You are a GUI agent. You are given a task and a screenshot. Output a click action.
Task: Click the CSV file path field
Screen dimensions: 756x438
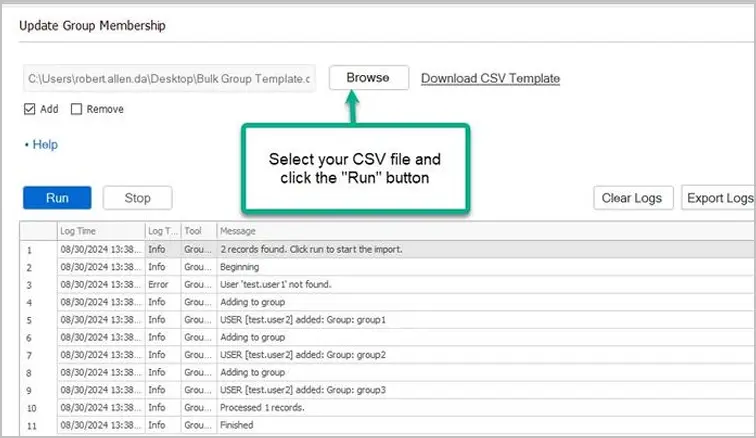[x=169, y=78]
